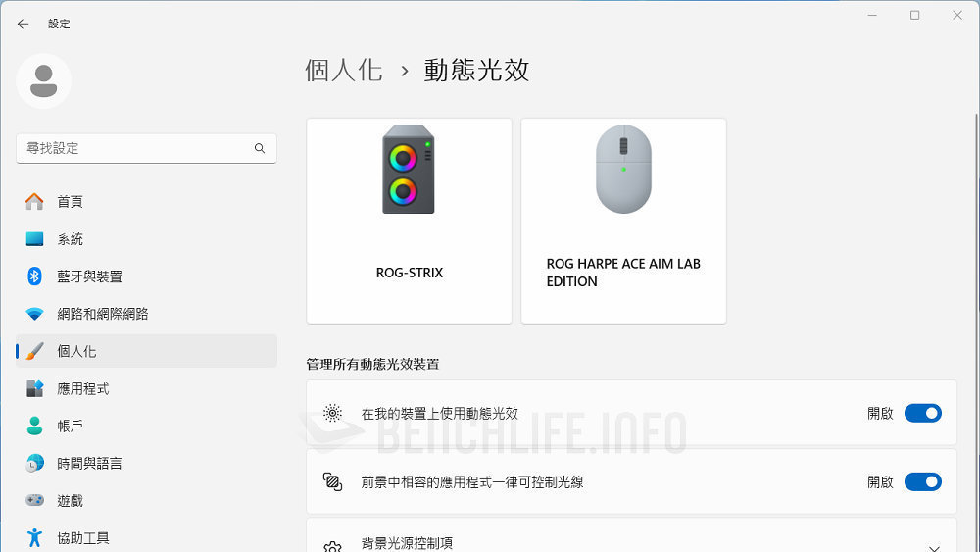Click the 遊戲 gamepad icon
This screenshot has width=980, height=552.
click(34, 500)
